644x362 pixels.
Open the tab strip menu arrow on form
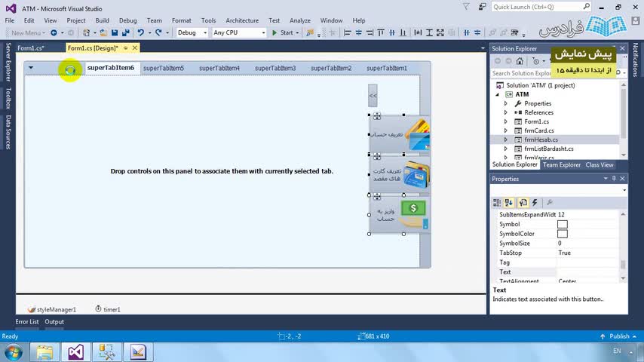tap(31, 68)
